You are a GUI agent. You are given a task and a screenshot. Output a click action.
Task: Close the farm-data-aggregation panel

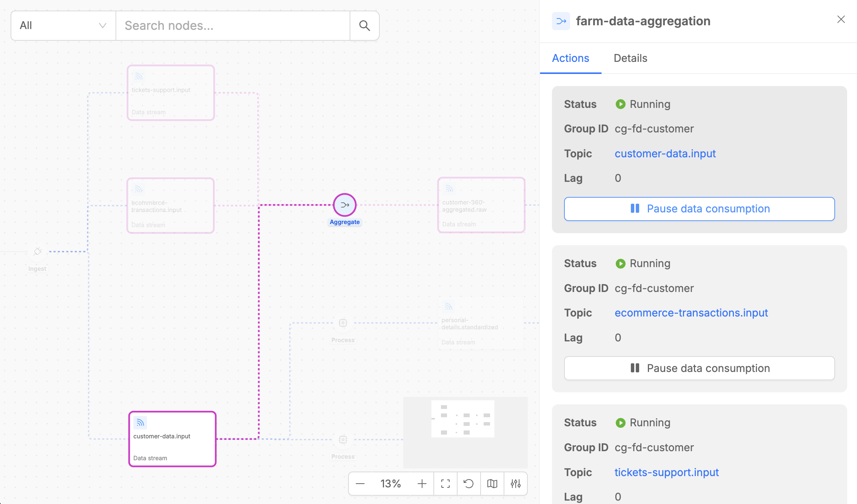tap(841, 20)
